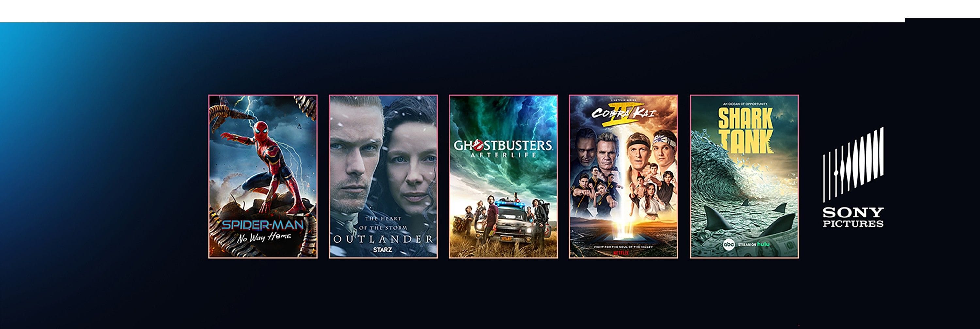
Task: Click the STARZ logo on Outlander poster
Action: [x=383, y=250]
